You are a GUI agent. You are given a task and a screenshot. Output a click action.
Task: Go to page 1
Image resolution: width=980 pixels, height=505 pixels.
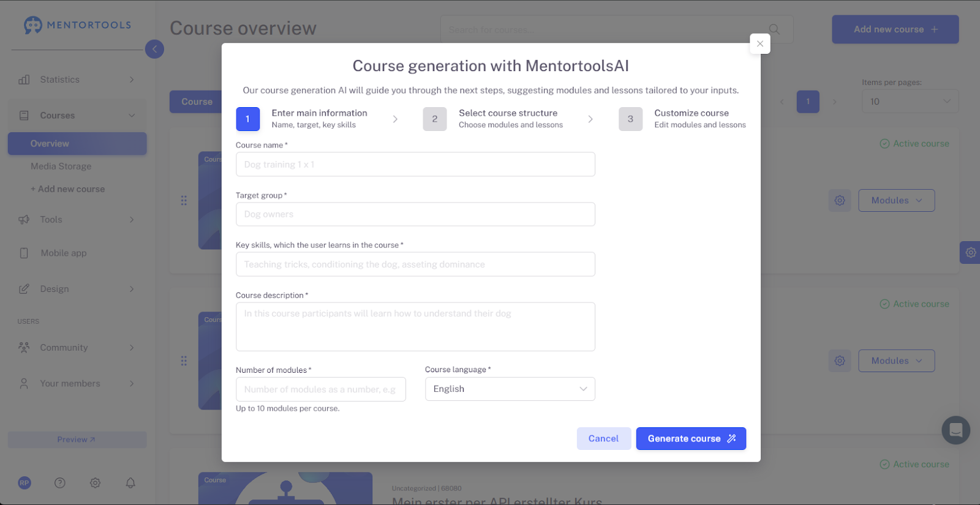(808, 102)
